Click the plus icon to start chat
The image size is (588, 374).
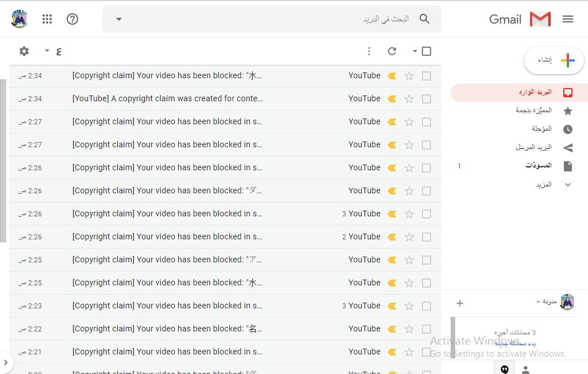click(460, 303)
